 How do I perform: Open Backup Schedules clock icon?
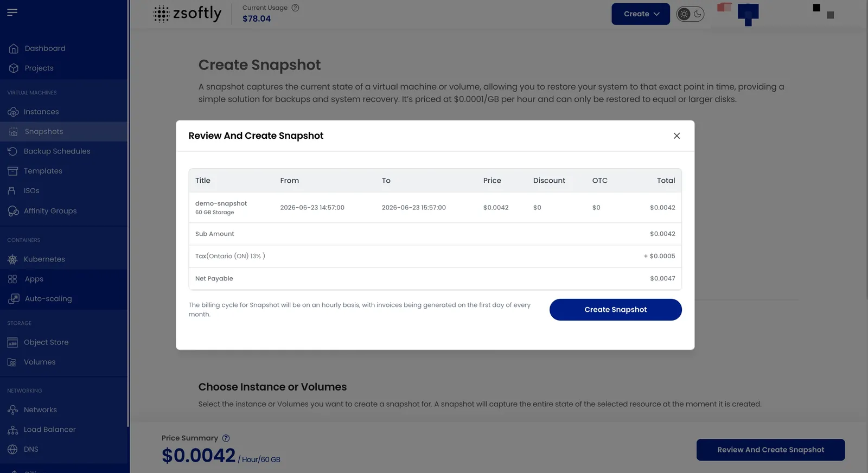click(x=12, y=151)
